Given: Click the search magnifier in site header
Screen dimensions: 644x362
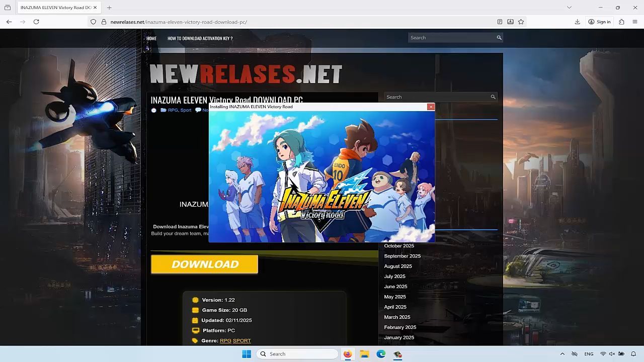Looking at the screenshot, I should coord(499,38).
